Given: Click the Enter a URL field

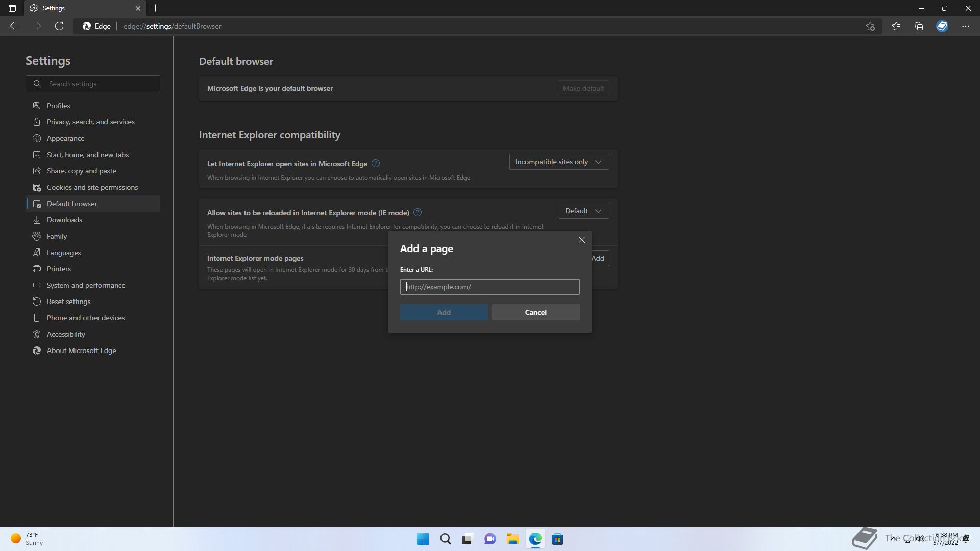Looking at the screenshot, I should (489, 287).
